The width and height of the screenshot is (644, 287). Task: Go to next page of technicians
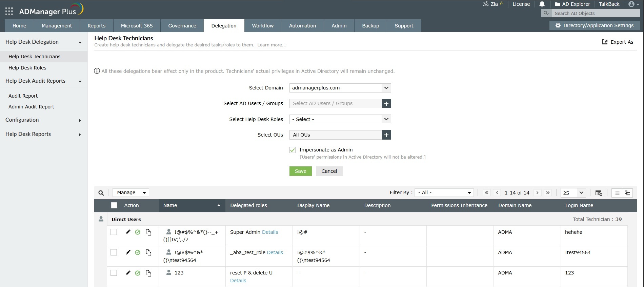pyautogui.click(x=537, y=192)
